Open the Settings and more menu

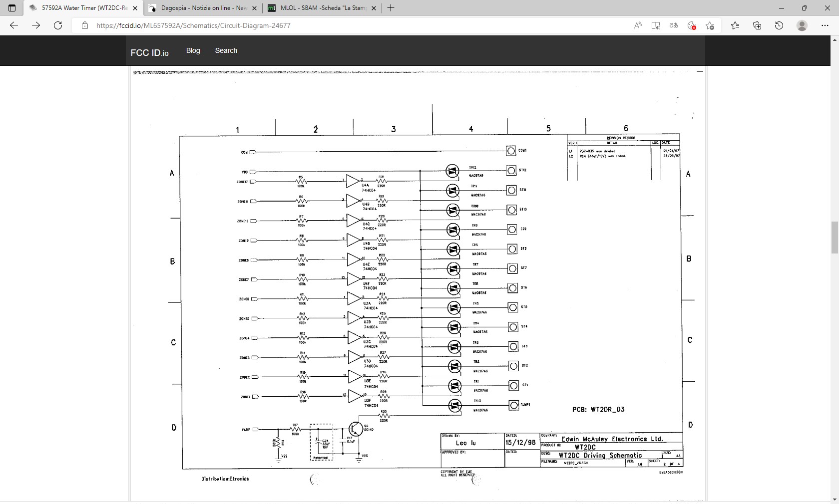[x=825, y=25]
